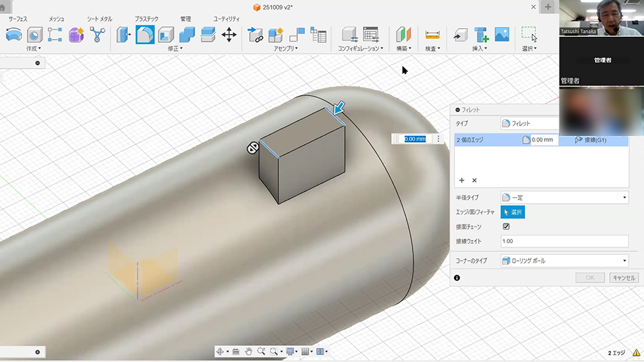Click the Insert Image picture icon

(x=502, y=34)
